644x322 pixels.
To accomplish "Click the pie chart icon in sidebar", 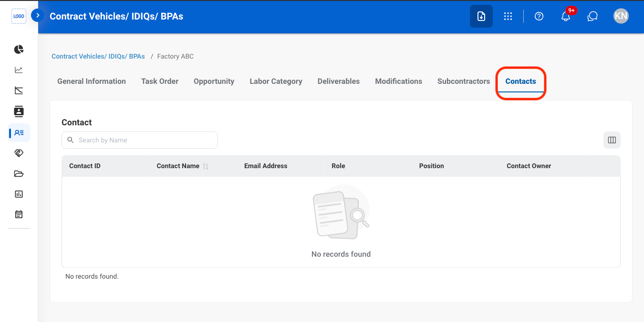I will 19,50.
